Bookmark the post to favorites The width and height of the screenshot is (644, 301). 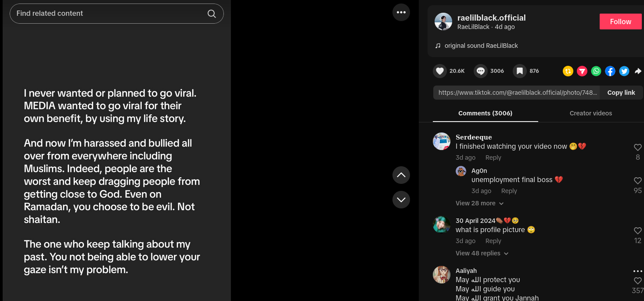519,71
